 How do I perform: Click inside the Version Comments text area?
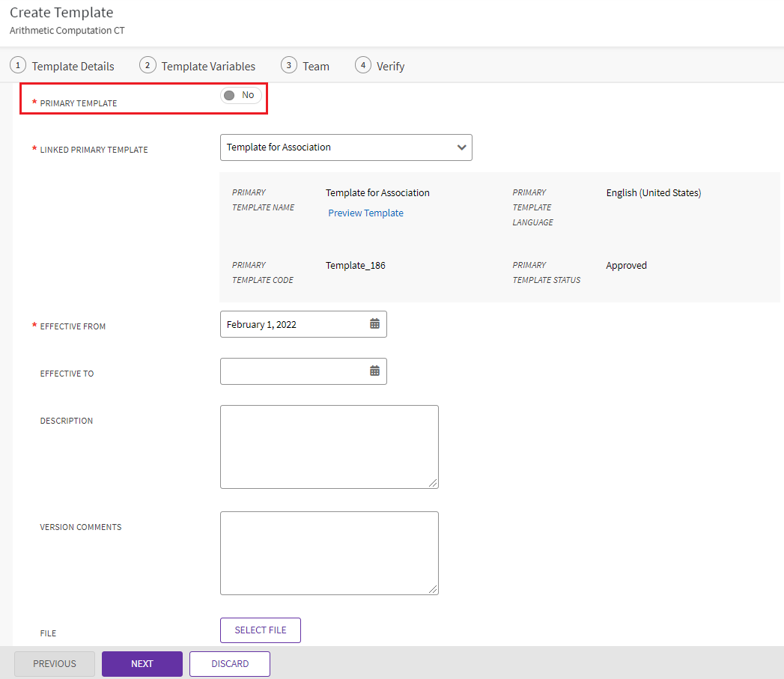[329, 552]
